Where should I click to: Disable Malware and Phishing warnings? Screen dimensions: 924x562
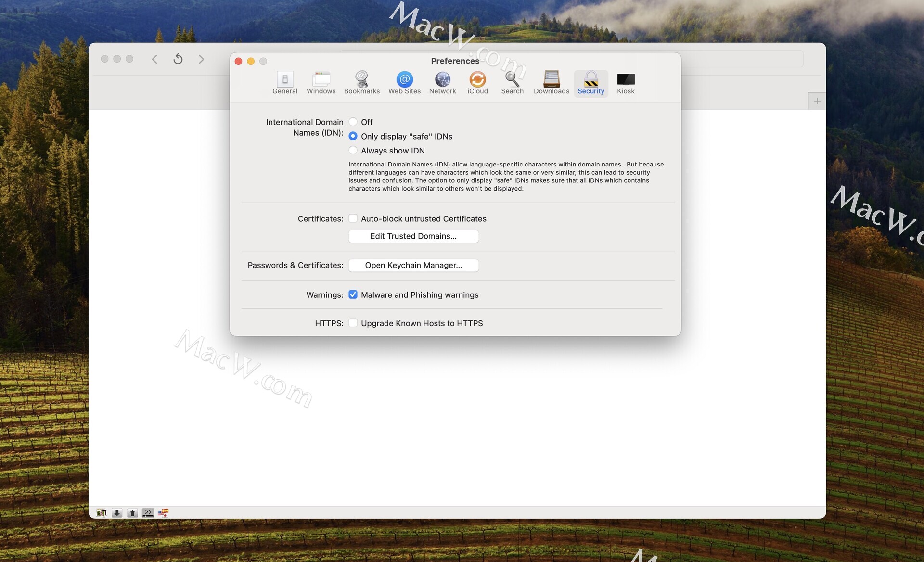pos(353,294)
